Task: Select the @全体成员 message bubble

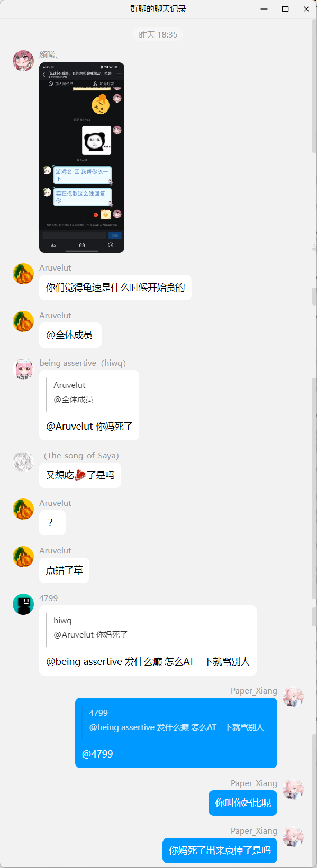Action: [70, 335]
